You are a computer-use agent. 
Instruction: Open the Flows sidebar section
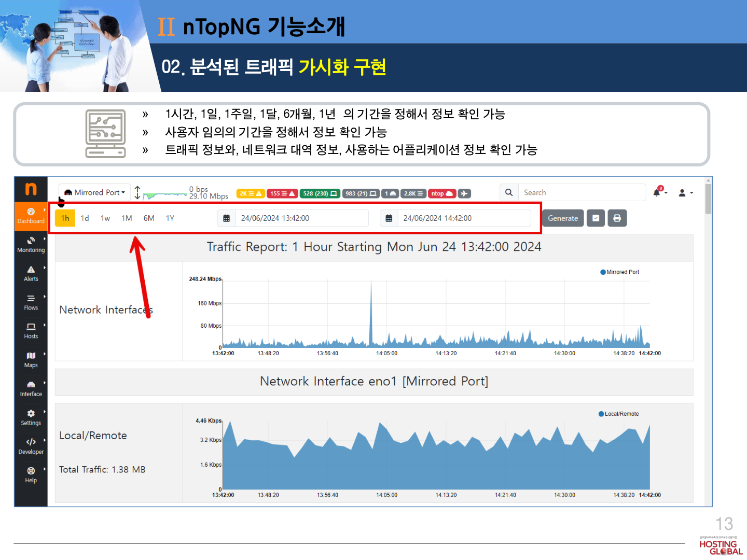pos(31,303)
